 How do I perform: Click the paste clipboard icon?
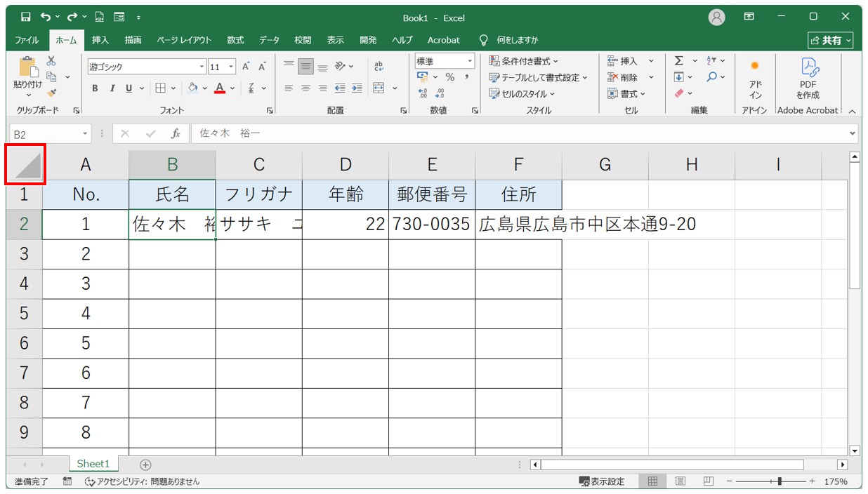point(28,67)
